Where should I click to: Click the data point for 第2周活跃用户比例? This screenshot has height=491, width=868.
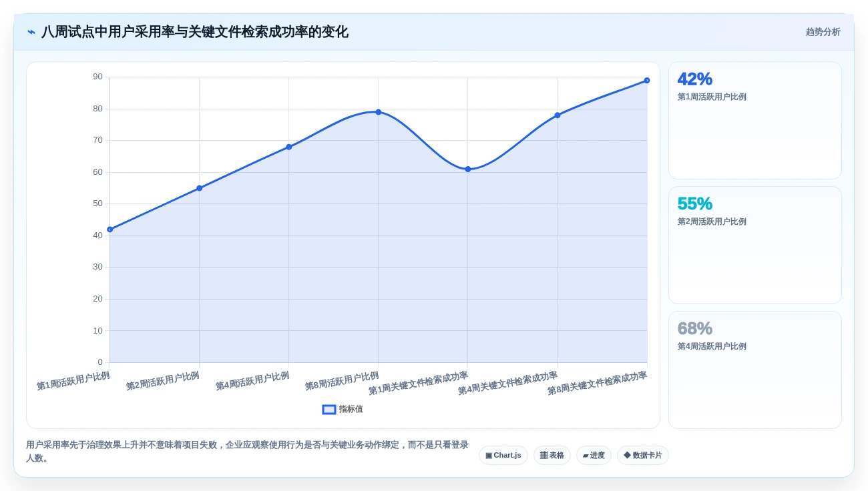pos(199,188)
